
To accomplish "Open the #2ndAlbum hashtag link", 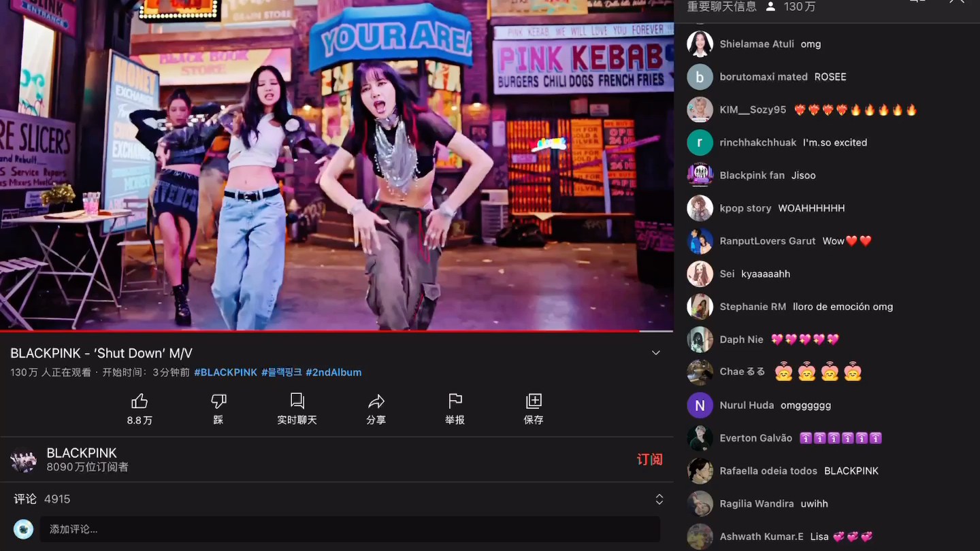I will pos(333,373).
